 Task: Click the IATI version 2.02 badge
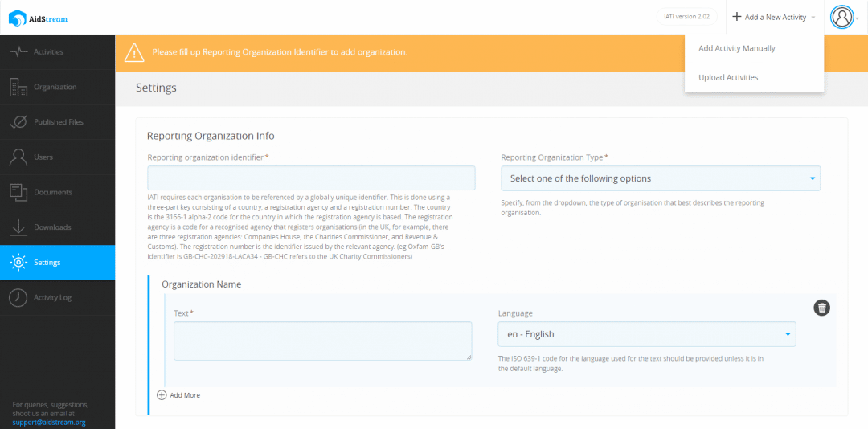coord(686,17)
